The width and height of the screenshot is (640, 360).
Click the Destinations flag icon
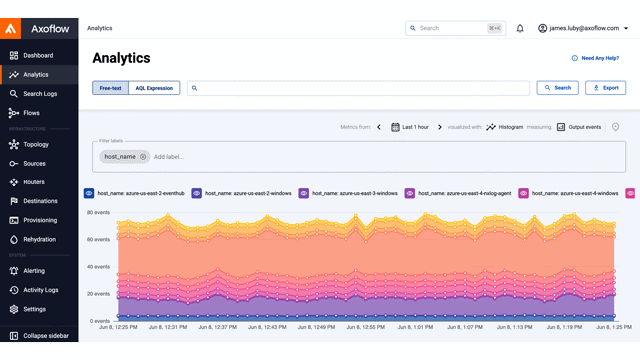(x=14, y=201)
